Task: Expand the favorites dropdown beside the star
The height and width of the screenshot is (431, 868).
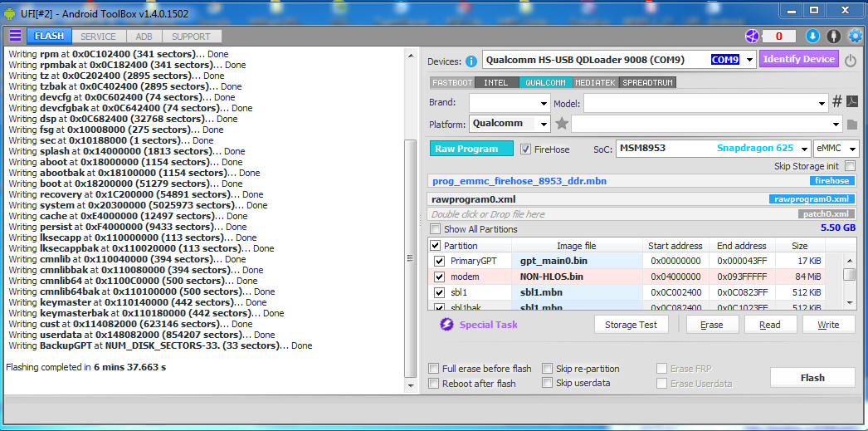Action: pos(836,124)
